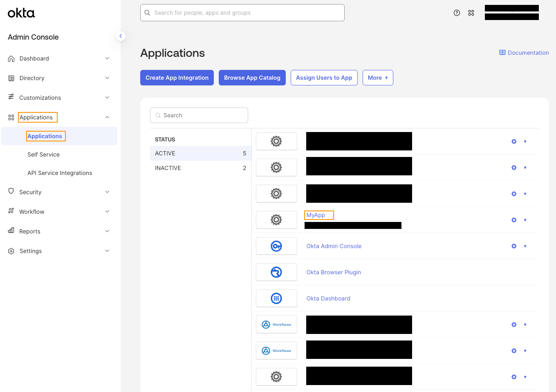Open API Service Integrations menu item
The width and height of the screenshot is (556, 392).
(x=60, y=173)
